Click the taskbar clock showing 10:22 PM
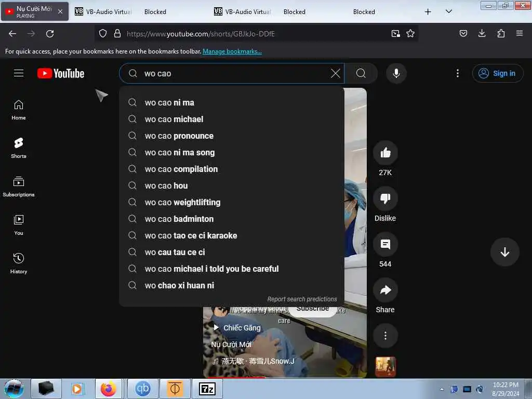 [506, 389]
